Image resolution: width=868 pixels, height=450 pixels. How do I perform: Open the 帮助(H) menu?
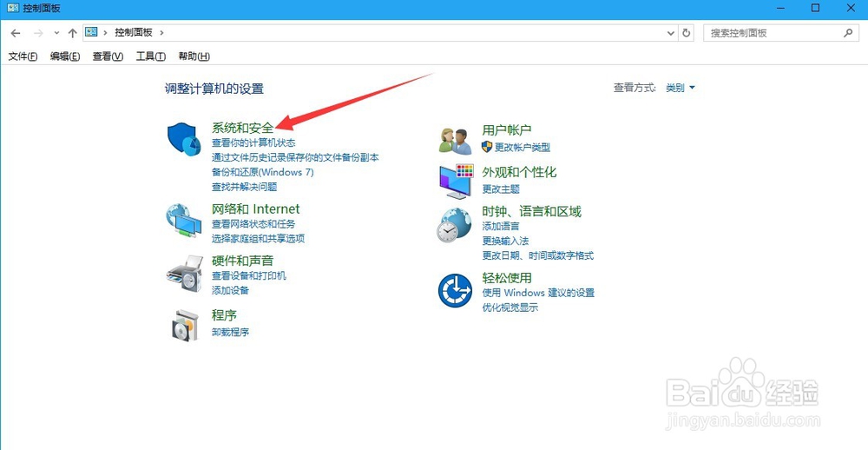(194, 56)
